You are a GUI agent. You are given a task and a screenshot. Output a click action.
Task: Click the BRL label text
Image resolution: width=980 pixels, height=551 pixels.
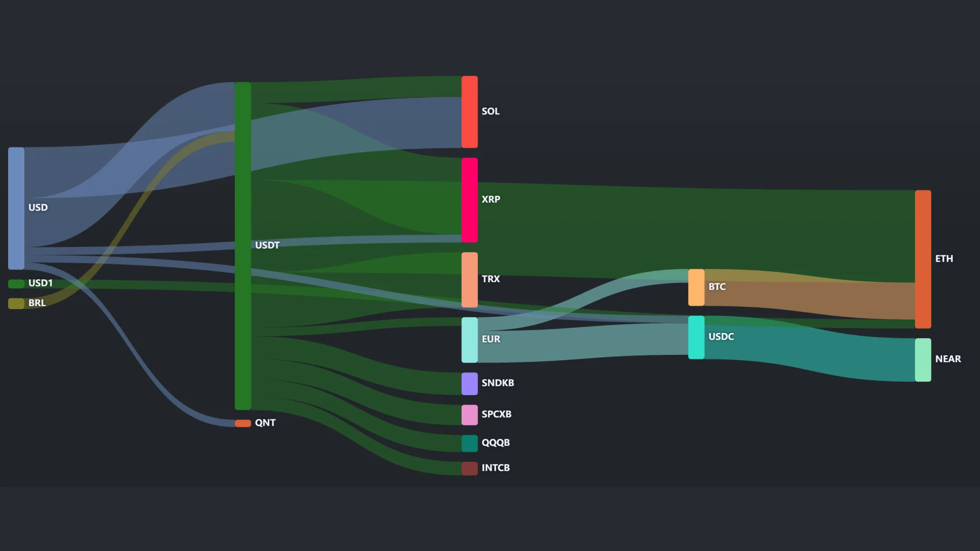pyautogui.click(x=37, y=303)
